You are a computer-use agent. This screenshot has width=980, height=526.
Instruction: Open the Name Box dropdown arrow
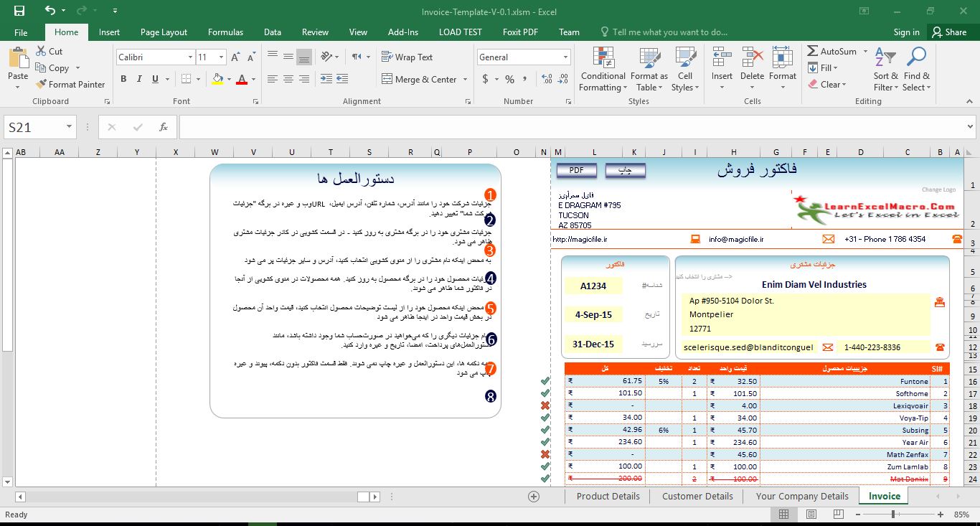(69, 127)
